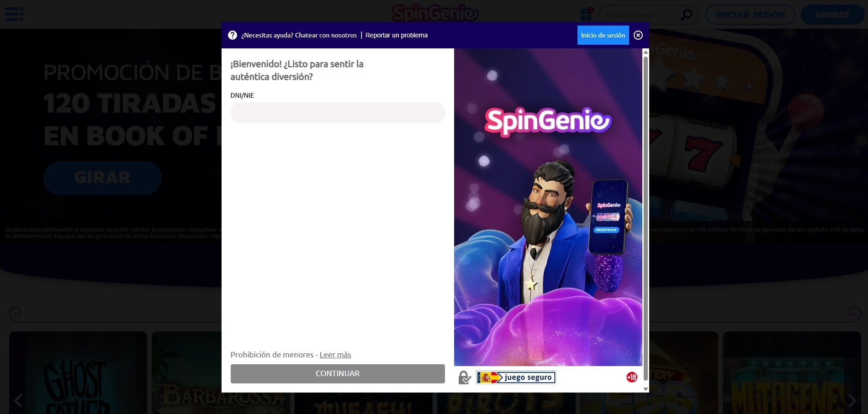868x414 pixels.
Task: Click the magnifying glass search icon
Action: (686, 15)
